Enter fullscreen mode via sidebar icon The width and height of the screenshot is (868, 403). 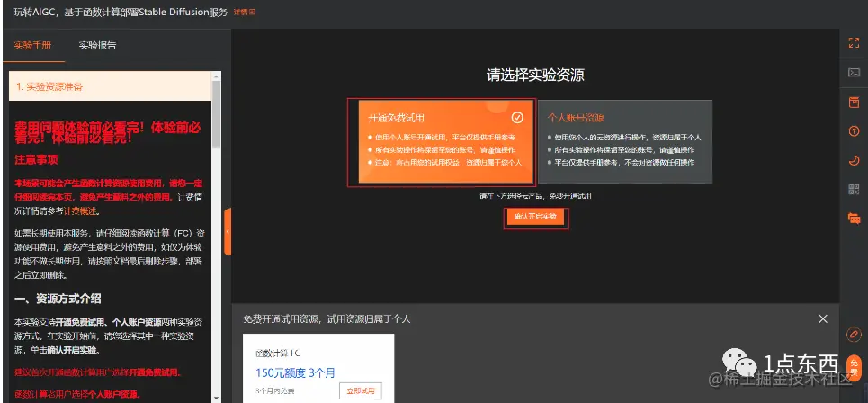854,43
